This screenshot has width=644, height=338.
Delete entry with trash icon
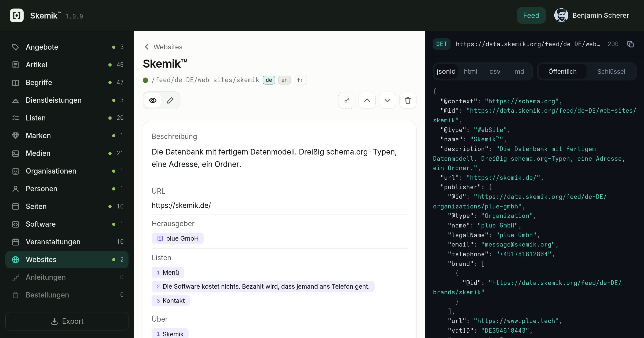pyautogui.click(x=408, y=100)
